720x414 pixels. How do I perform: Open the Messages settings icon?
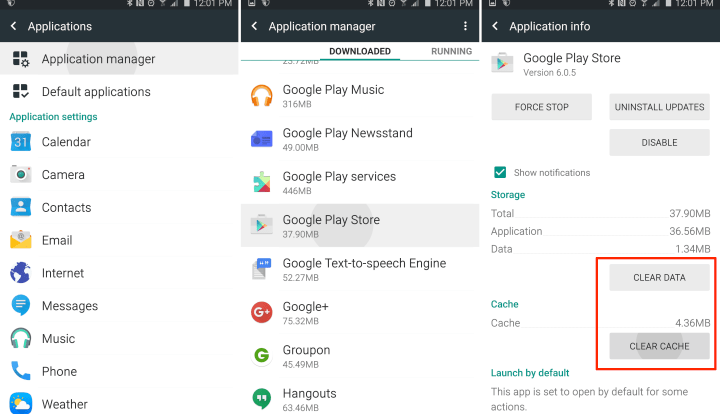click(21, 306)
